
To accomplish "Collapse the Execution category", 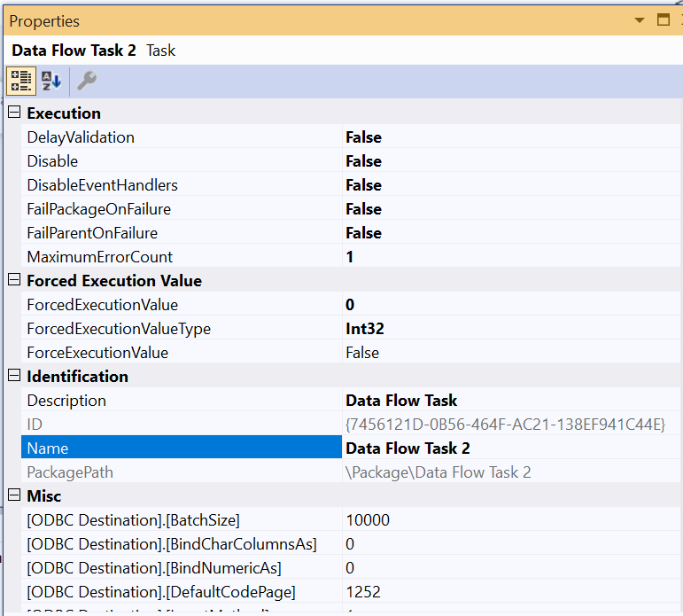I will (14, 113).
